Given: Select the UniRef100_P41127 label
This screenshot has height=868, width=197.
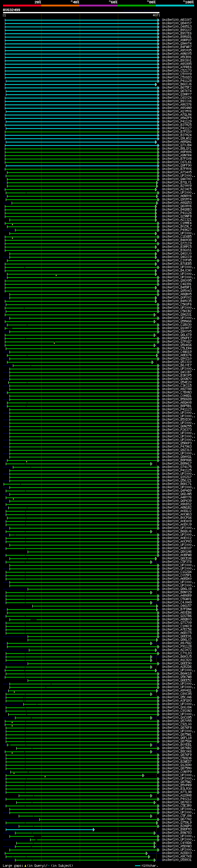Looking at the screenshot, I should 177,128.
